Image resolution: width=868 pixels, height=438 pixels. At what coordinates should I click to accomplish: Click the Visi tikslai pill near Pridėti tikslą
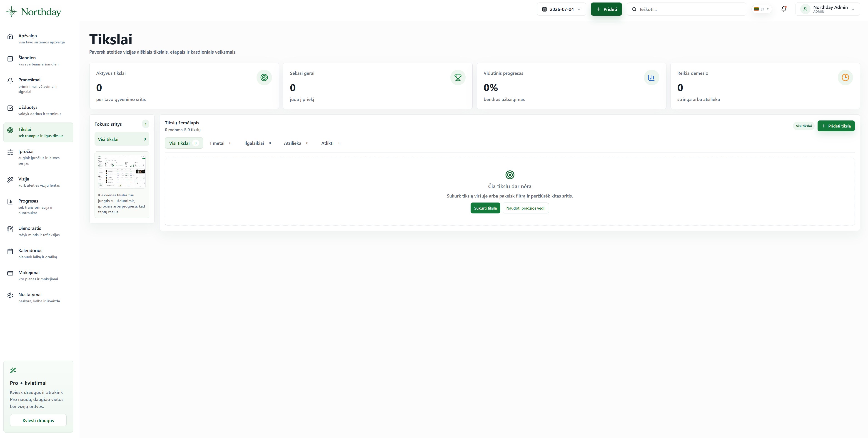[x=804, y=126]
